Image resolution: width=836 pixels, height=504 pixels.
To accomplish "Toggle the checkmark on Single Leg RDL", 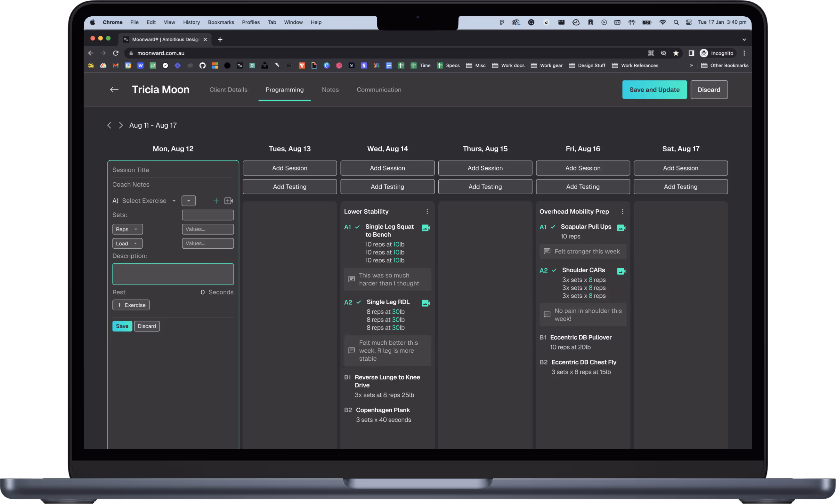I will pyautogui.click(x=359, y=302).
